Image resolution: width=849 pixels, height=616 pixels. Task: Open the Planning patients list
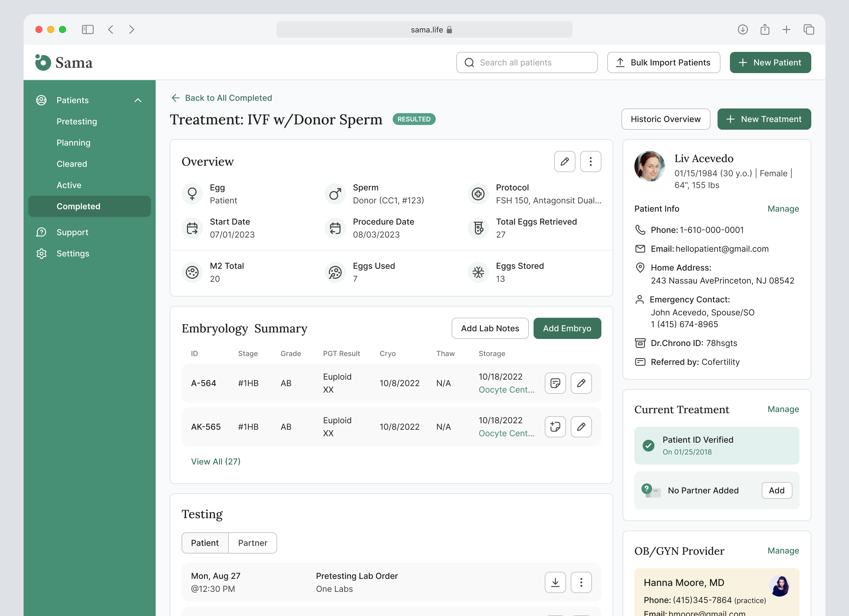click(x=73, y=143)
